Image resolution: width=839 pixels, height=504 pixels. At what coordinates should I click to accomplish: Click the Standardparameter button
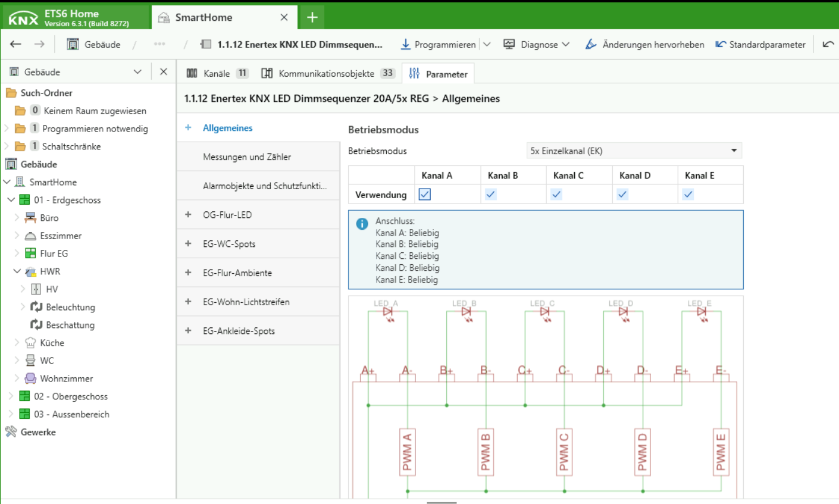(x=760, y=45)
